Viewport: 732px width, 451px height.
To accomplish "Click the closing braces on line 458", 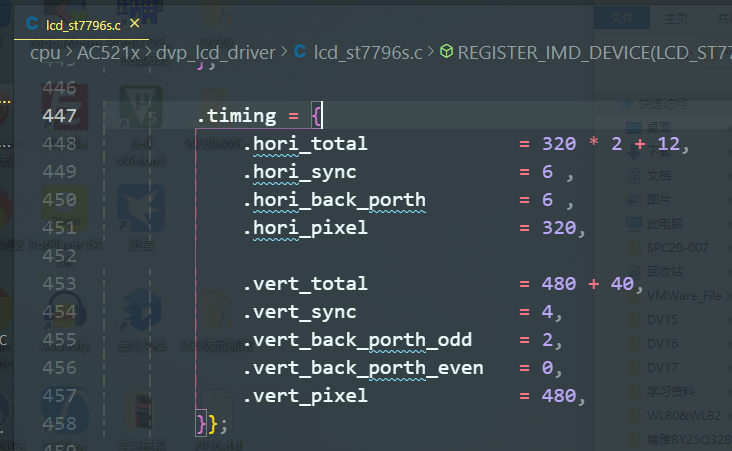I will click(x=207, y=424).
